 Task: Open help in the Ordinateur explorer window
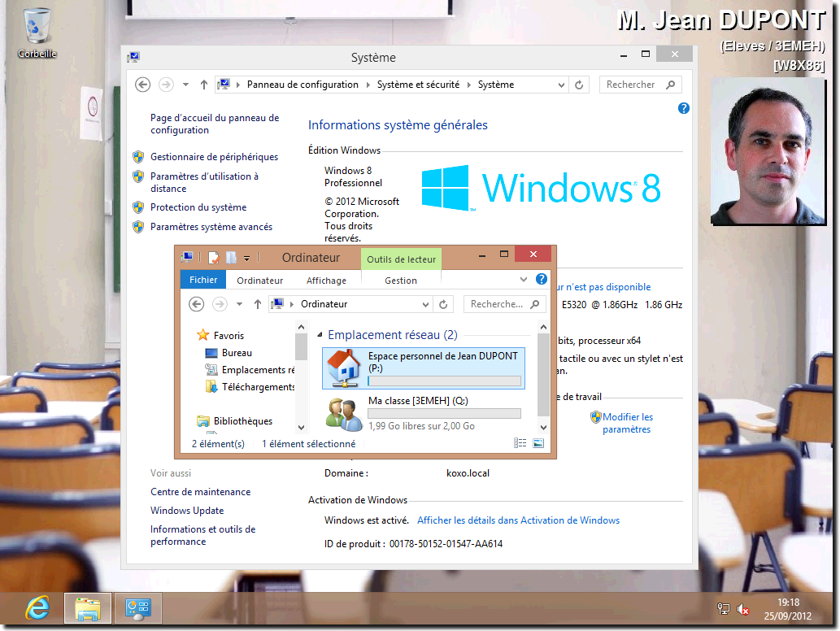pyautogui.click(x=542, y=279)
